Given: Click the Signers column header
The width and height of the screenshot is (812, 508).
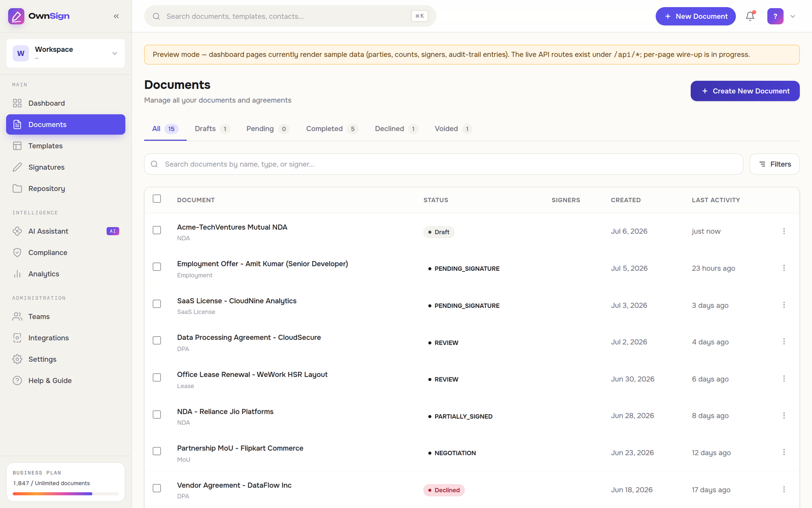Looking at the screenshot, I should coord(566,200).
